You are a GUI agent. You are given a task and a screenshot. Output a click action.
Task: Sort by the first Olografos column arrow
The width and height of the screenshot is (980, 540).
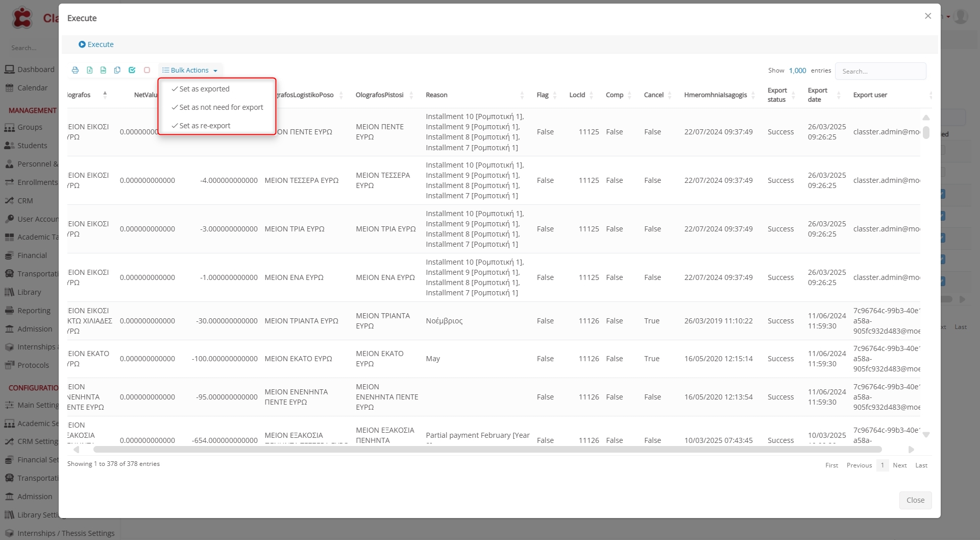tap(105, 95)
